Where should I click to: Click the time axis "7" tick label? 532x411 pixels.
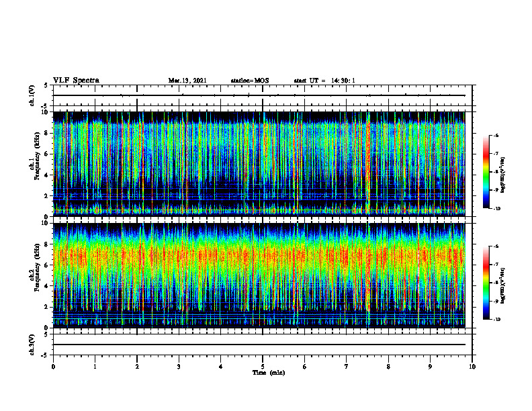[x=347, y=367]
